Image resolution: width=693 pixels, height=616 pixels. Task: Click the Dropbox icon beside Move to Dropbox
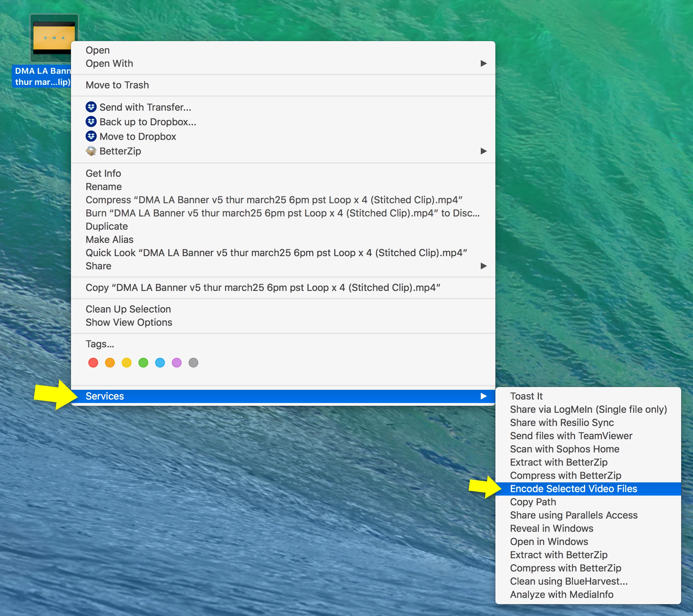coord(91,136)
